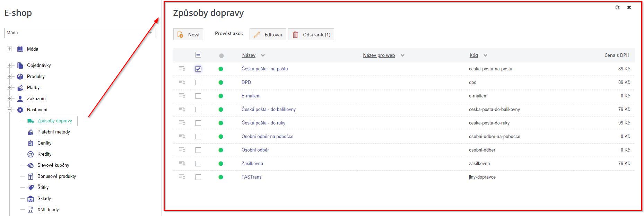The image size is (644, 216).
Task: Toggle green status dot for PASTrans
Action: (x=221, y=177)
